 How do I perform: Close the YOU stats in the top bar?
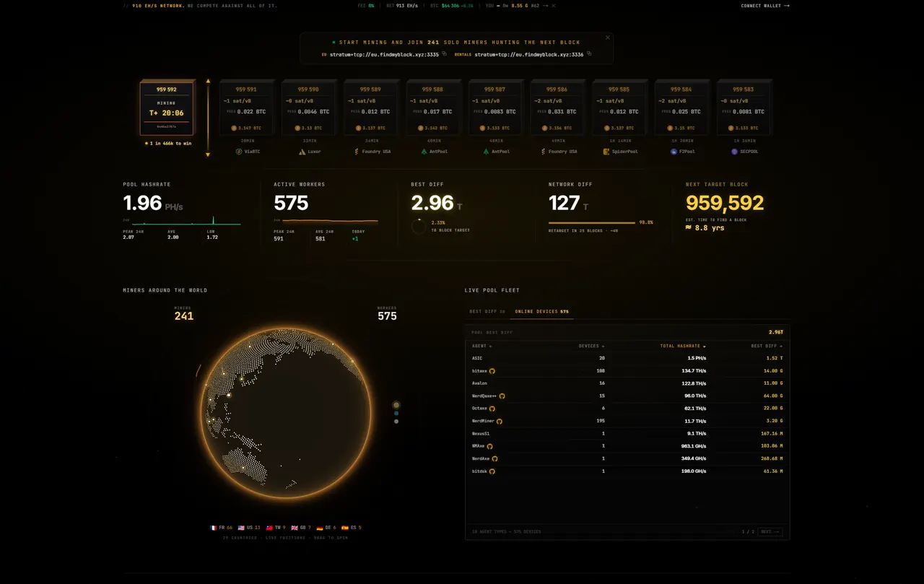coord(554,6)
